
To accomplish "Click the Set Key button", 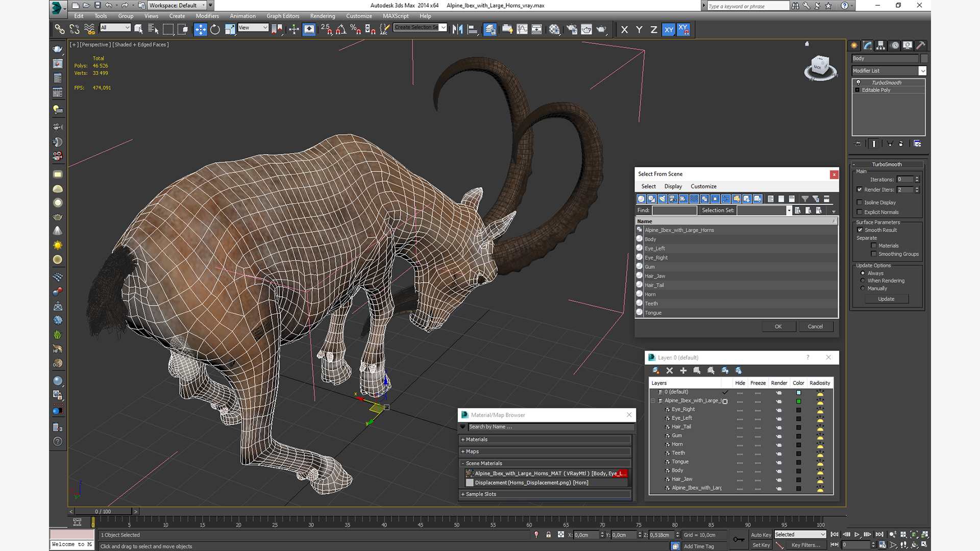I will click(x=761, y=545).
